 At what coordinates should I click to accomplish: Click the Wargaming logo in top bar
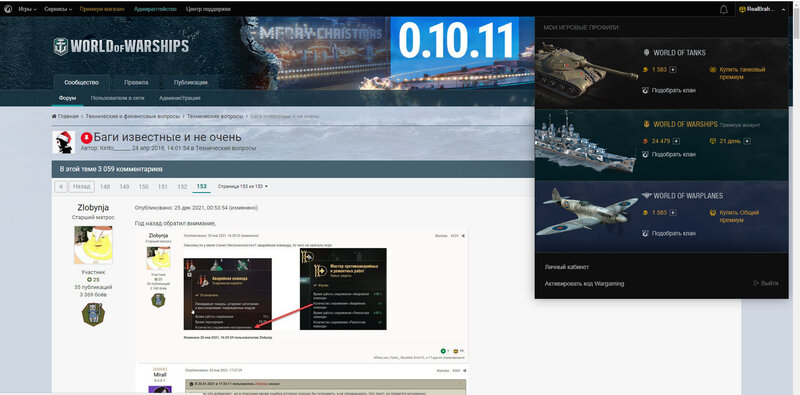point(8,9)
